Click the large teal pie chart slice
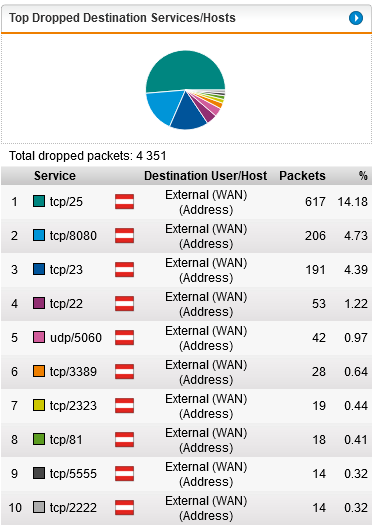The image size is (378, 529). (186, 70)
